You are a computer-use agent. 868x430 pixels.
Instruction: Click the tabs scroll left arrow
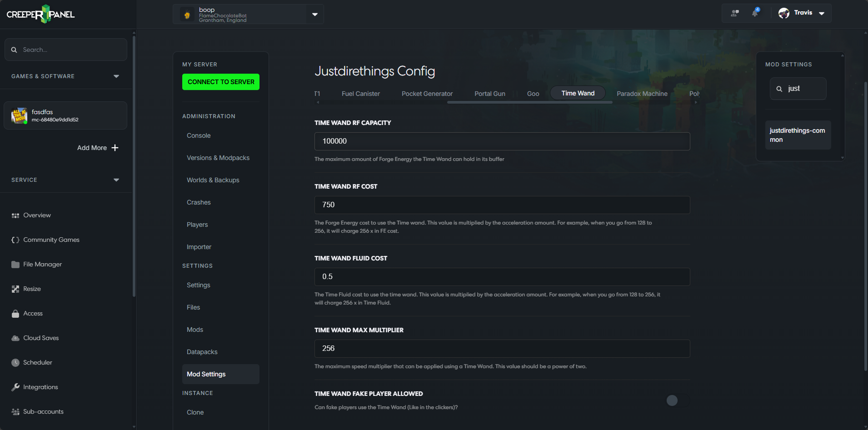pyautogui.click(x=318, y=102)
